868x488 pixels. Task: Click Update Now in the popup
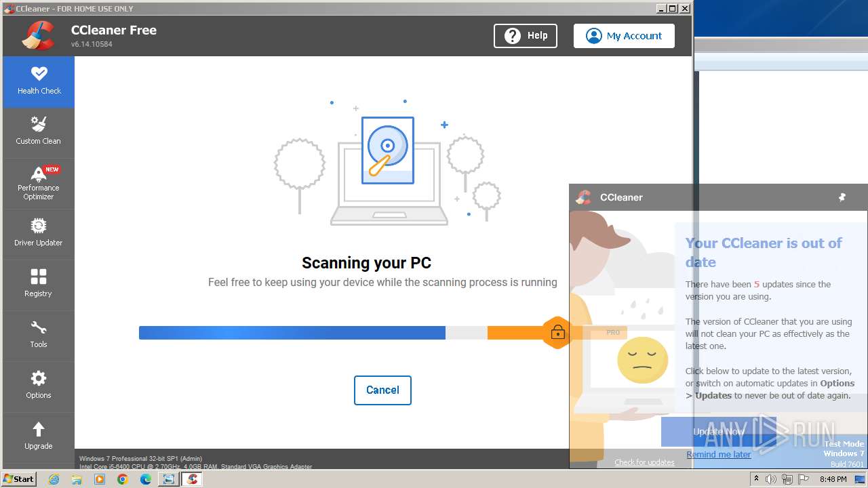click(719, 432)
